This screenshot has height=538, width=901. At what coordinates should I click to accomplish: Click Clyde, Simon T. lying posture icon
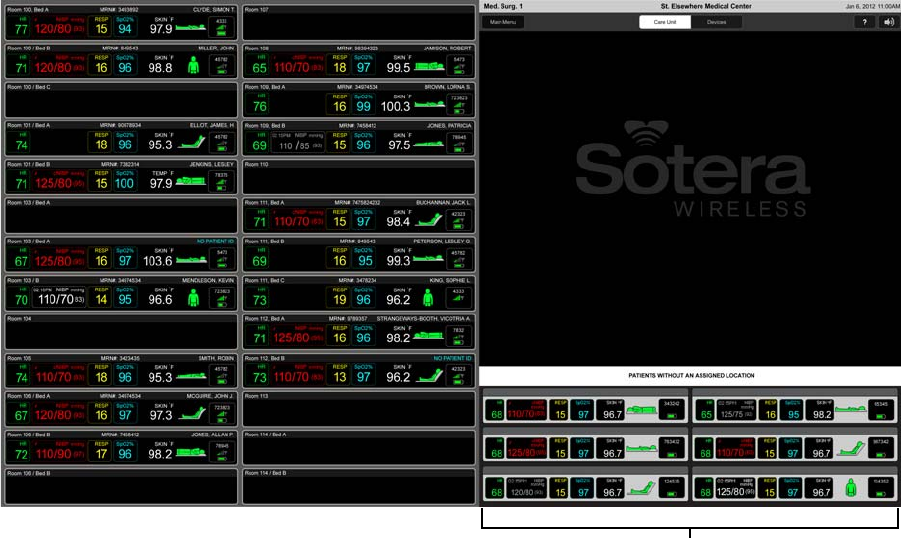pyautogui.click(x=191, y=27)
